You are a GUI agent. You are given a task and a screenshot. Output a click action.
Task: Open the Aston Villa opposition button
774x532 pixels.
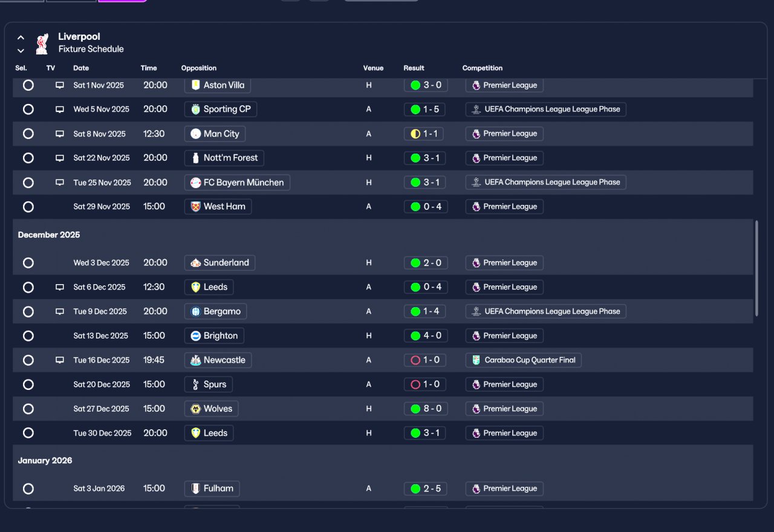click(x=218, y=85)
